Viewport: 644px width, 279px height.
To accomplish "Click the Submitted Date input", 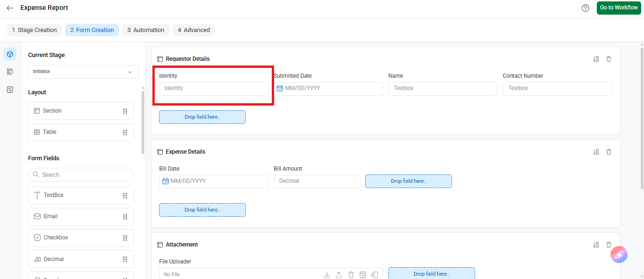I will (328, 89).
